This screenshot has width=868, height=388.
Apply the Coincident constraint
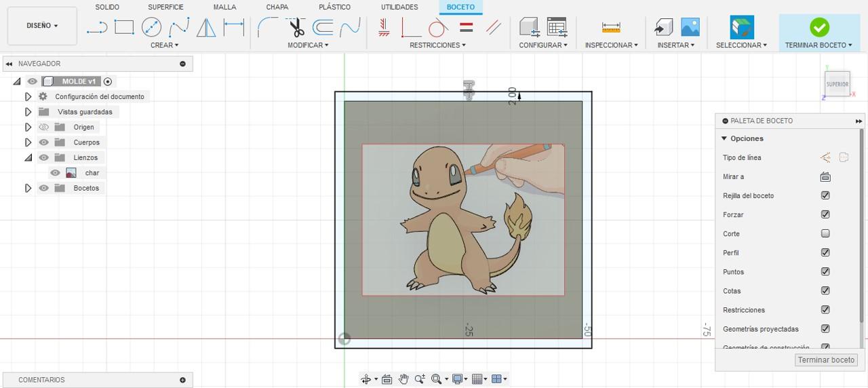[411, 27]
